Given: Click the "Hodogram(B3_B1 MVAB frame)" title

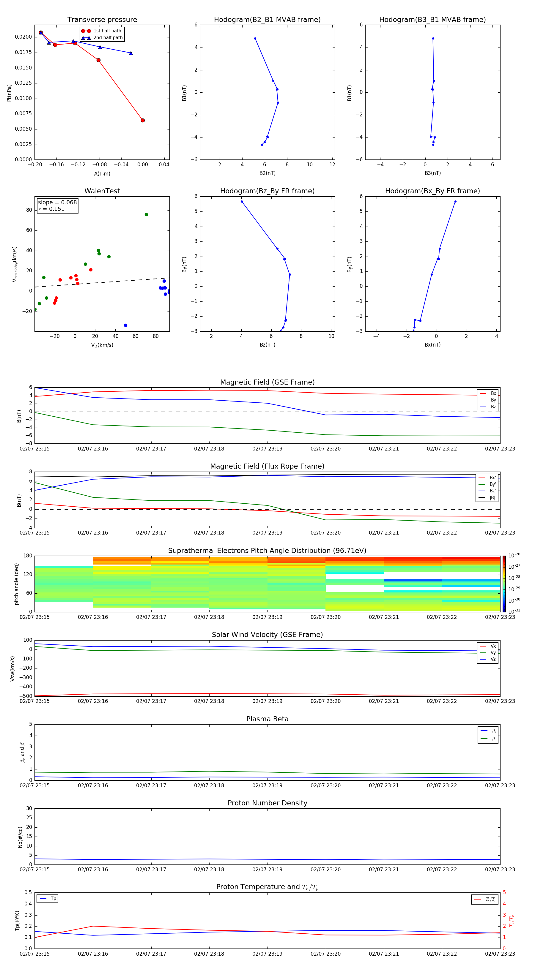Looking at the screenshot, I should click(x=432, y=20).
